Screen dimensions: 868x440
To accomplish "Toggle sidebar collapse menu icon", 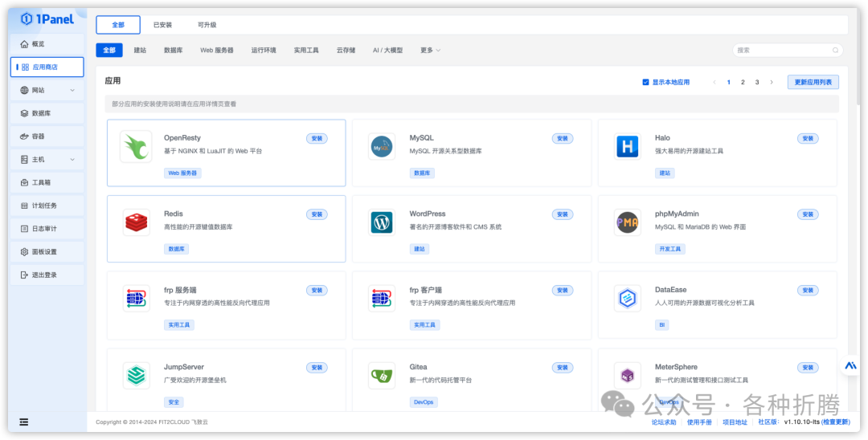I will [24, 422].
